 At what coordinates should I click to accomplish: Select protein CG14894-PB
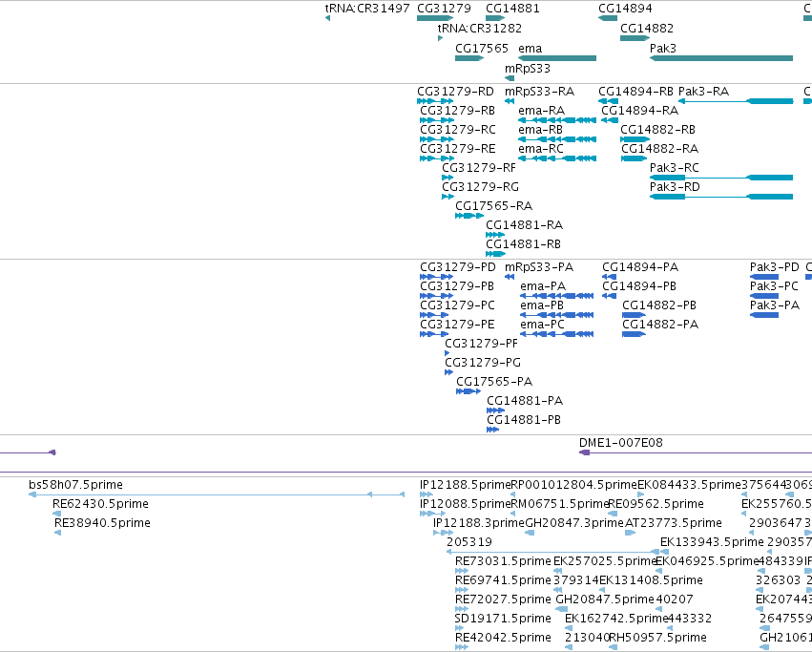pyautogui.click(x=639, y=286)
